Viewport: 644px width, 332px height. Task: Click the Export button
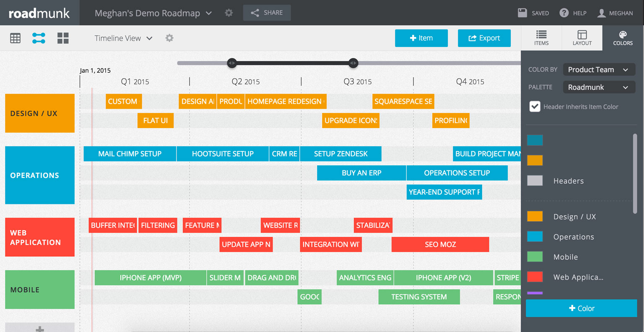coord(484,38)
